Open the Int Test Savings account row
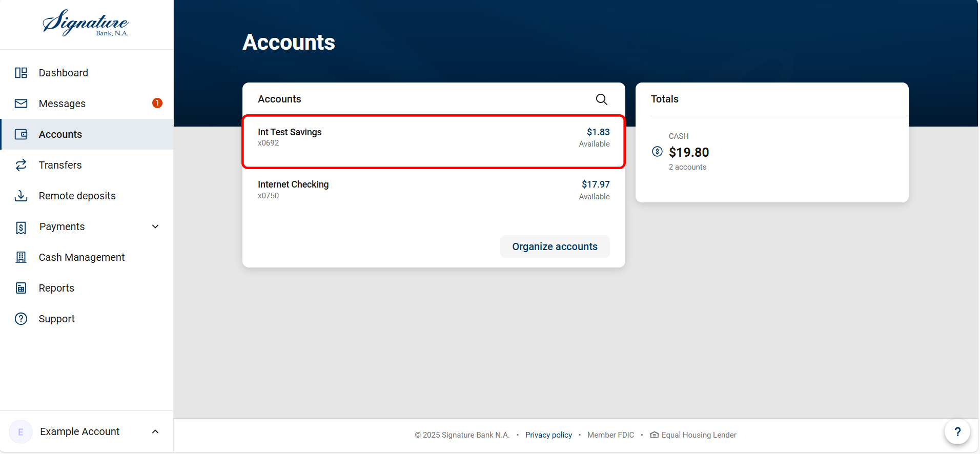The image size is (980, 454). [434, 141]
